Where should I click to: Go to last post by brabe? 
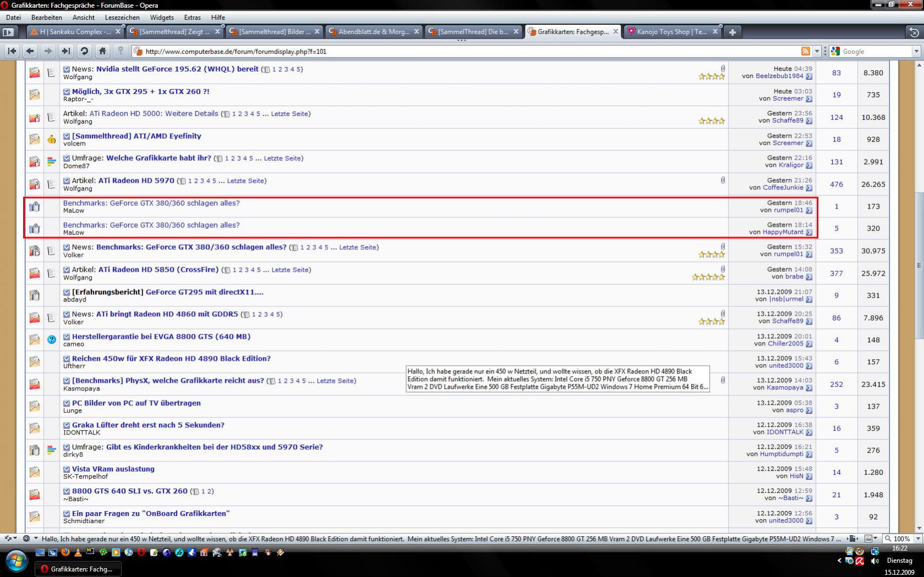point(809,277)
